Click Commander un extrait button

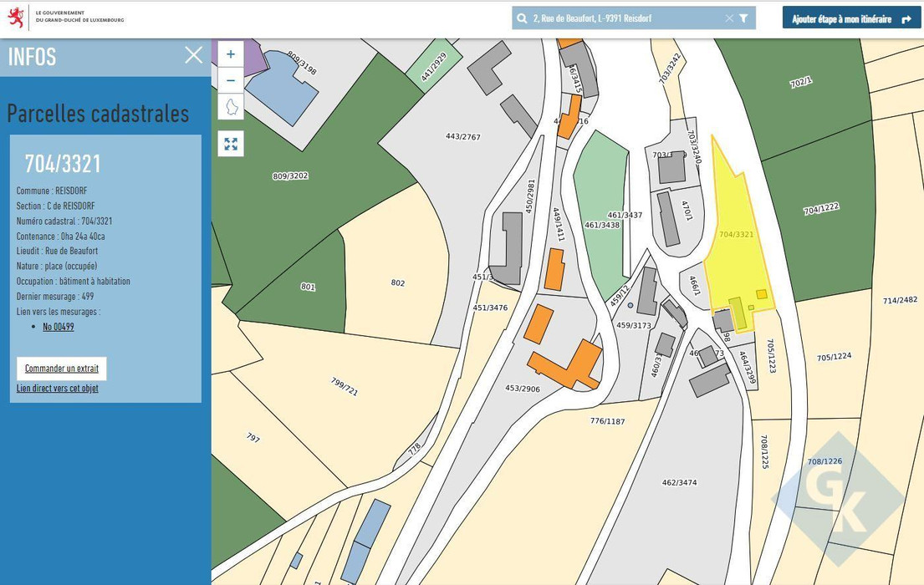point(62,369)
